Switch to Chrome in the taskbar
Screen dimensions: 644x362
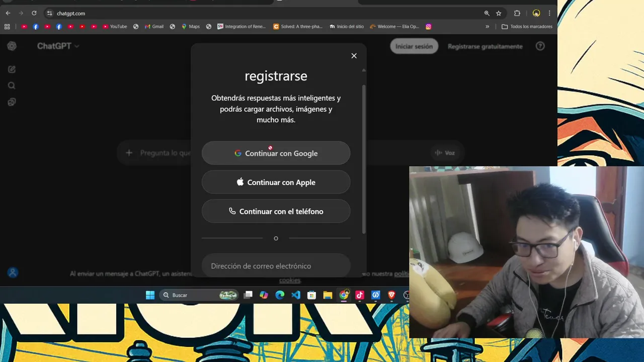(344, 295)
